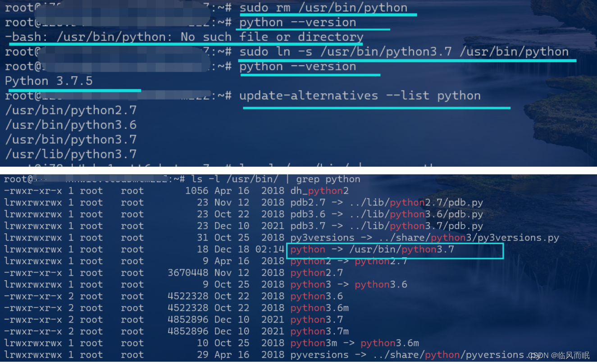597x364 pixels.
Task: Select the '/usr/bin/python3.6' alternatives entry
Action: (71, 125)
